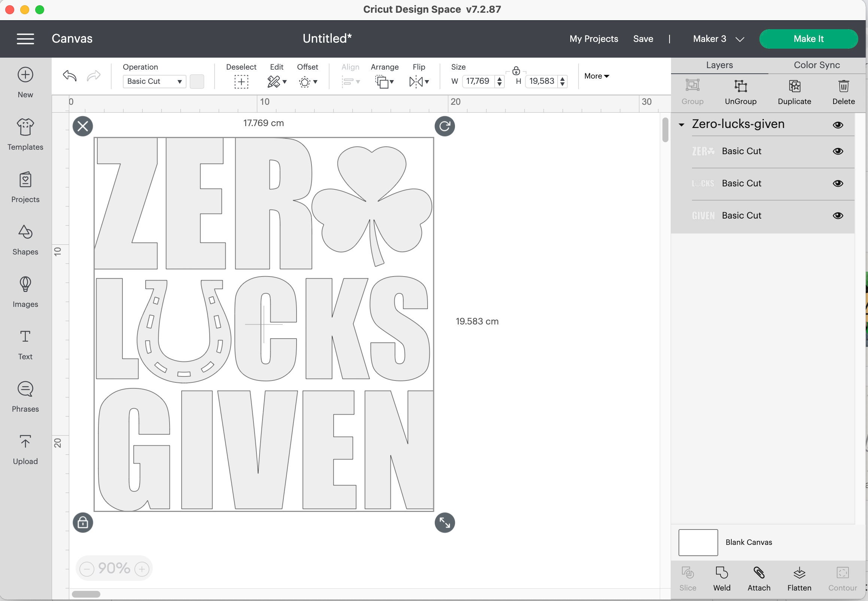Weld the selected layers
Image resolution: width=868 pixels, height=601 pixels.
[722, 578]
